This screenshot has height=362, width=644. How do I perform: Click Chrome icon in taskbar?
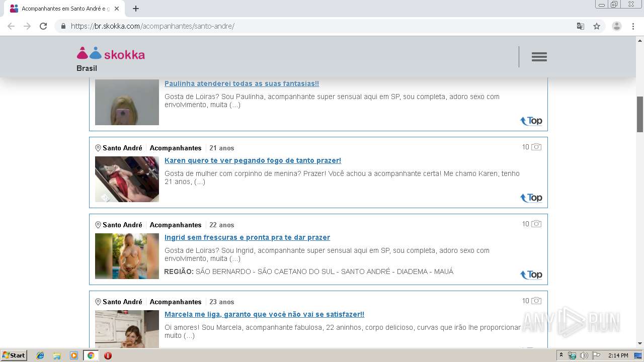tap(91, 355)
